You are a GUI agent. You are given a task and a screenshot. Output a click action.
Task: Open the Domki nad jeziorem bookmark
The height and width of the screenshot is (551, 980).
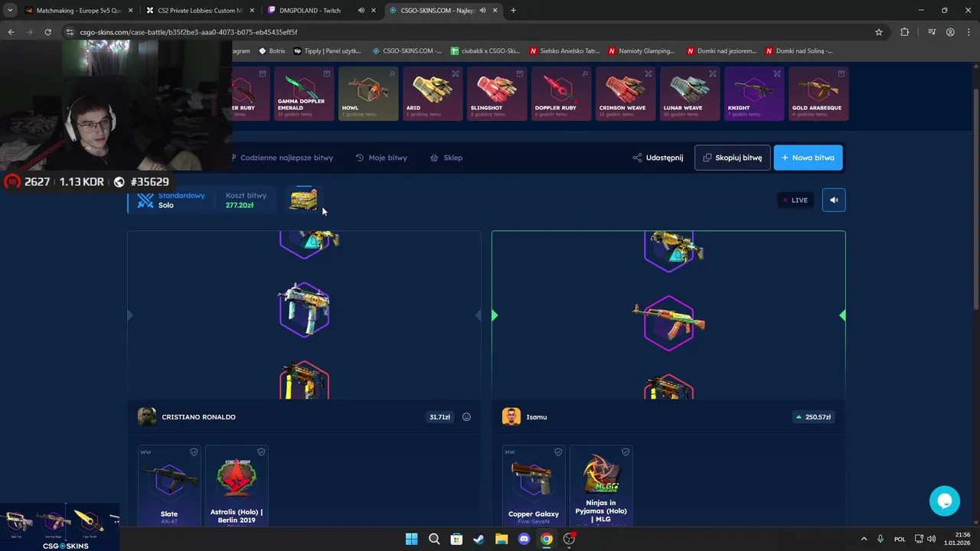click(x=721, y=51)
